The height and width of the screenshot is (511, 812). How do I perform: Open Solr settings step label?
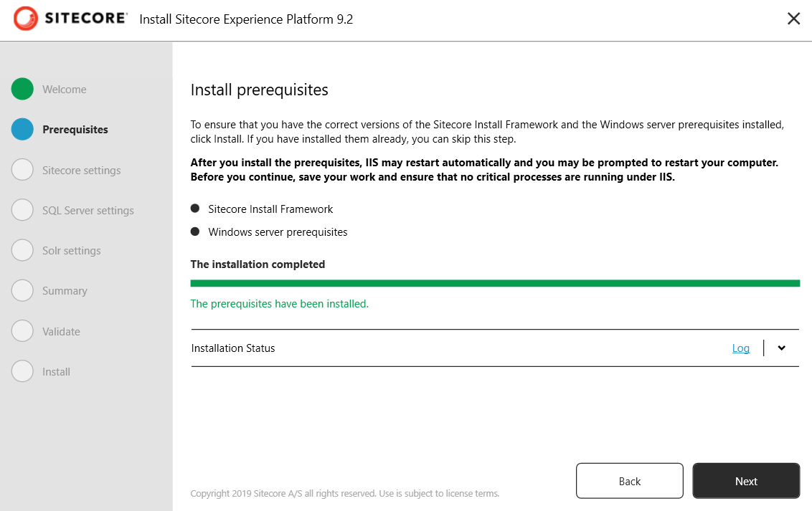click(x=72, y=251)
